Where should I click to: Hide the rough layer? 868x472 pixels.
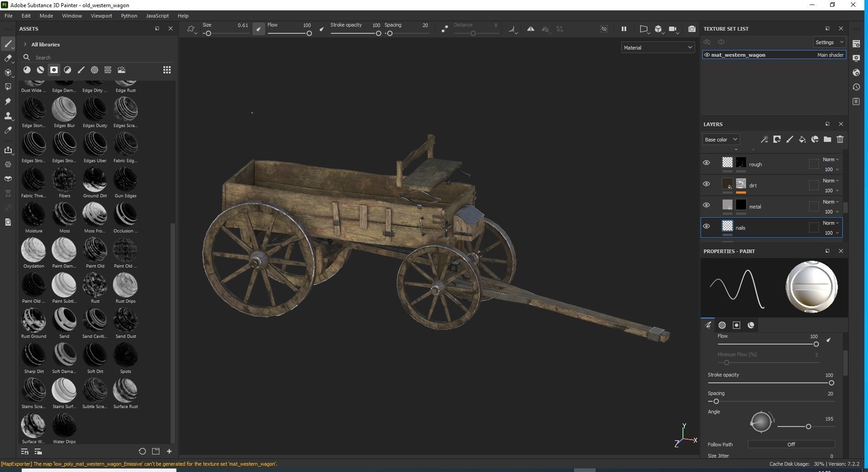(706, 163)
